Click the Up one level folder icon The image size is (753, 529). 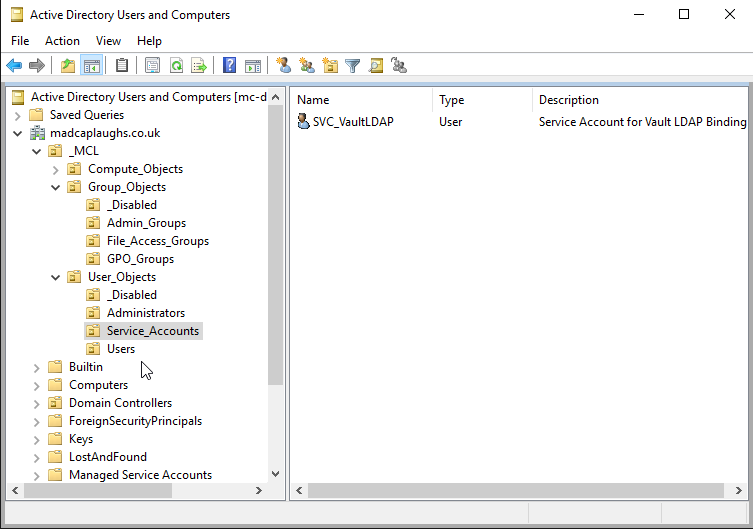pos(68,66)
